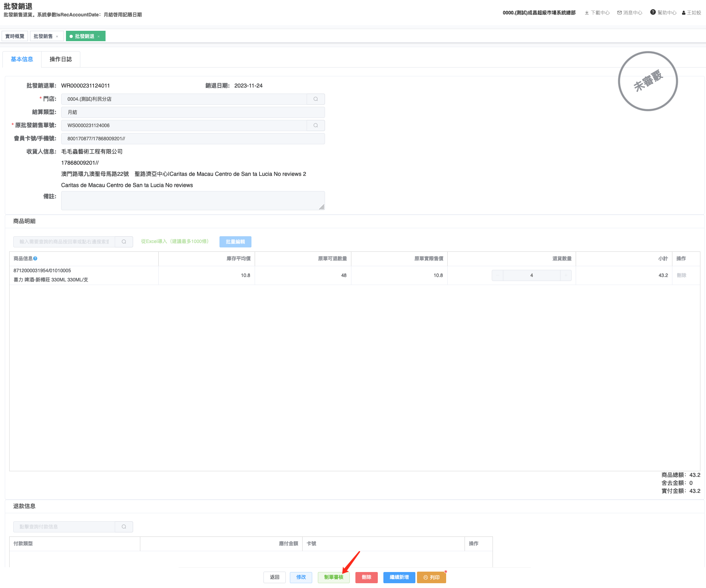
Task: Click the blue 修改 edit button
Action: (301, 577)
